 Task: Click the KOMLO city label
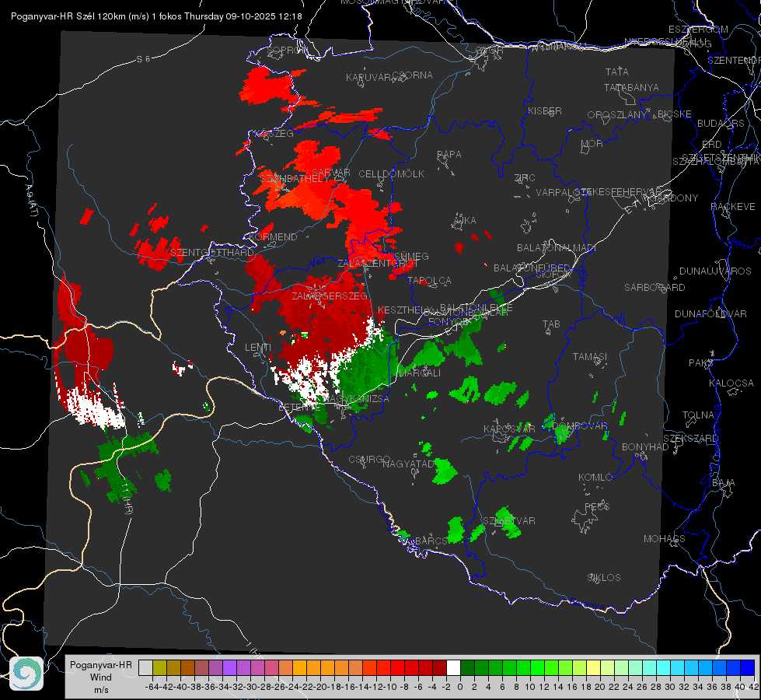(x=595, y=478)
